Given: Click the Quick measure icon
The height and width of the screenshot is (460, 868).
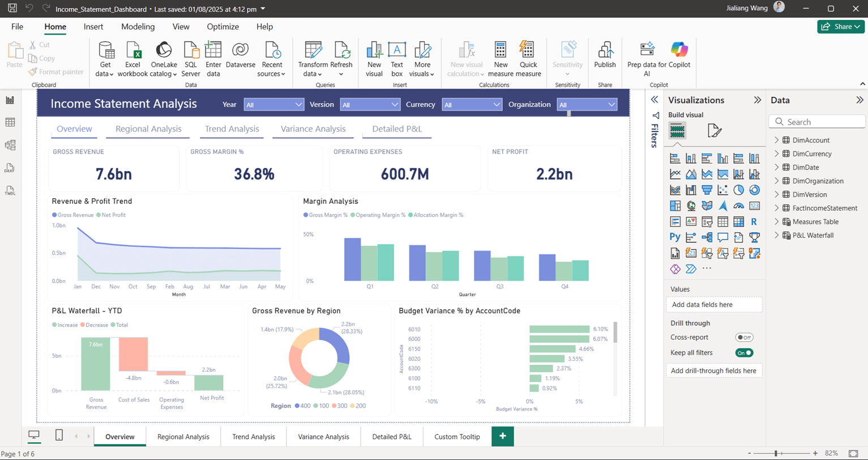Looking at the screenshot, I should point(528,51).
